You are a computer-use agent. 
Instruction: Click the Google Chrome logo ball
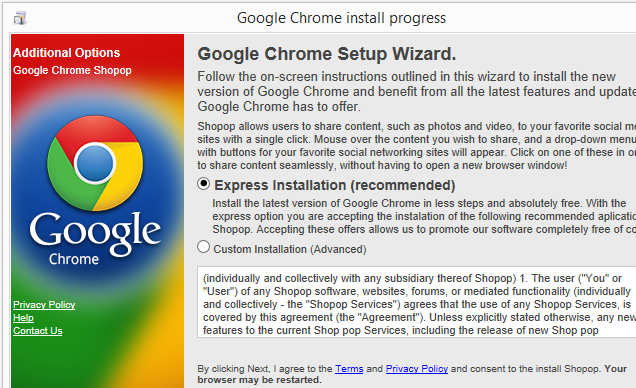(95, 163)
